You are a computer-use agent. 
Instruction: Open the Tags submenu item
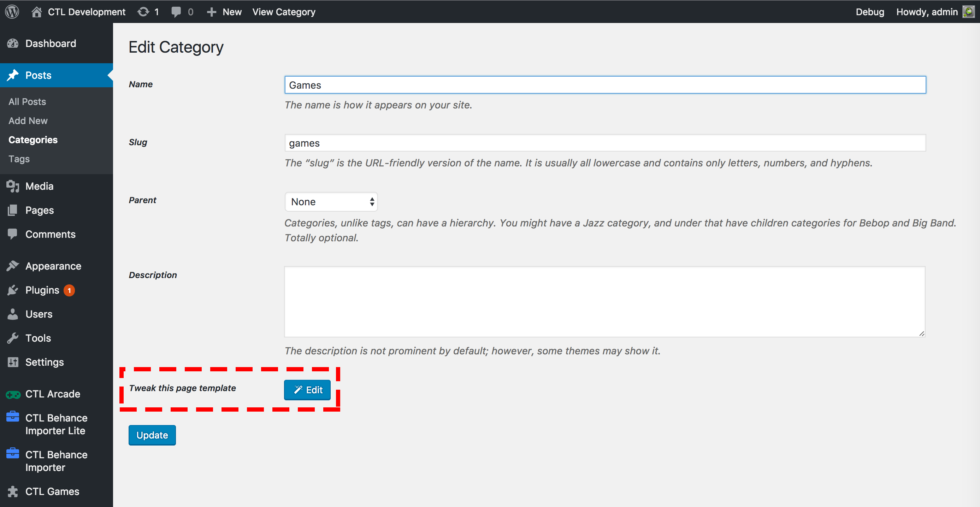(19, 159)
